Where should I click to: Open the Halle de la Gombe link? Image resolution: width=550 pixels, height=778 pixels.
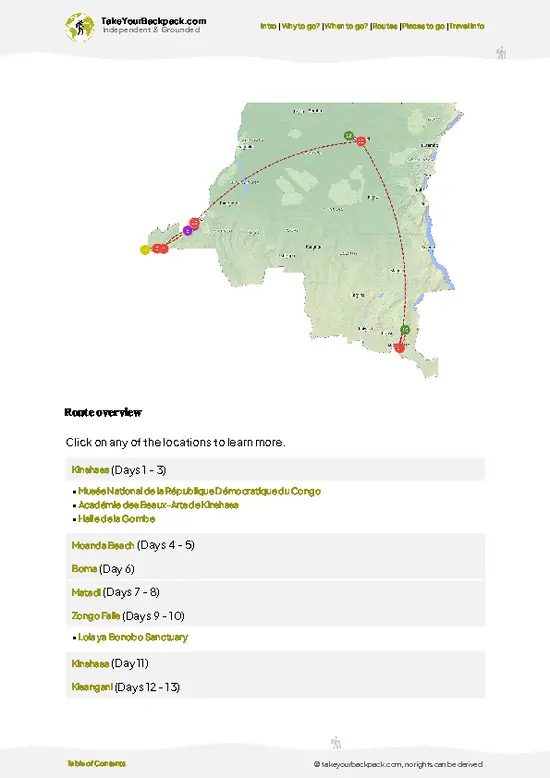(x=117, y=519)
